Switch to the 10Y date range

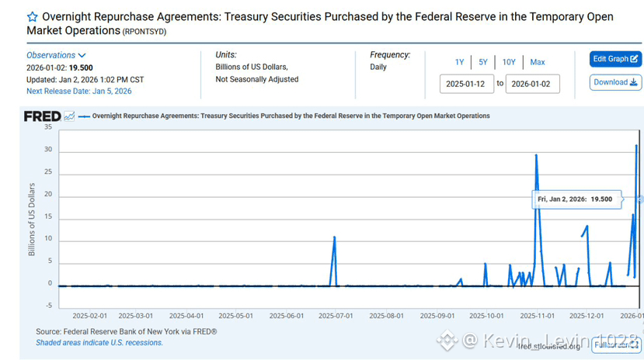pyautogui.click(x=509, y=62)
